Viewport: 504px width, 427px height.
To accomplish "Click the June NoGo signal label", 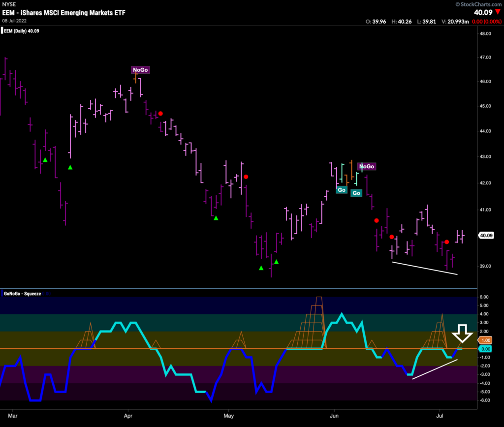I will tap(367, 166).
